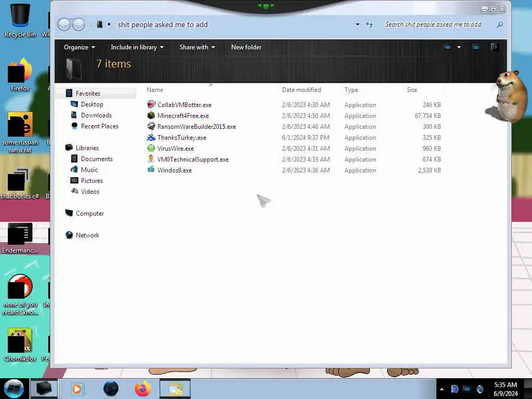Click the change view icon
Viewport: 532px width, 399px height.
coord(447,47)
